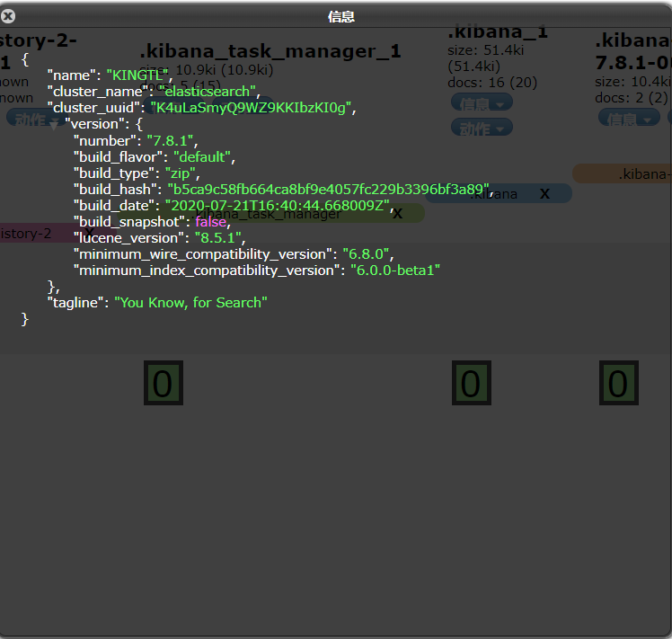The height and width of the screenshot is (639, 672).
Task: Click the .kibana_1 index heading
Action: (x=498, y=32)
